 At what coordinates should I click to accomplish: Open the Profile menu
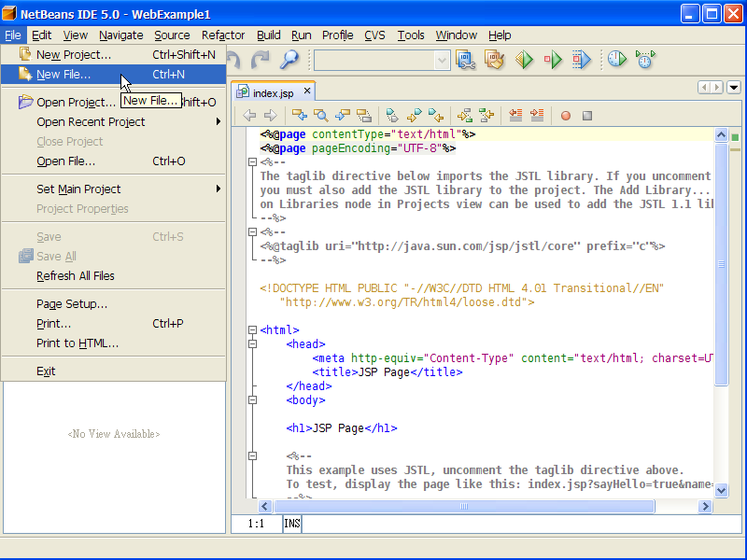[337, 35]
